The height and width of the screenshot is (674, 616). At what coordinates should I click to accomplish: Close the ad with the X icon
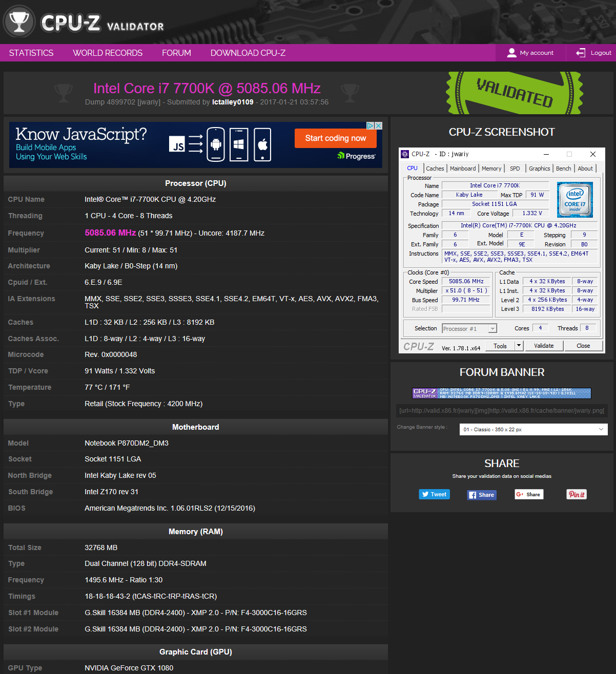[379, 125]
